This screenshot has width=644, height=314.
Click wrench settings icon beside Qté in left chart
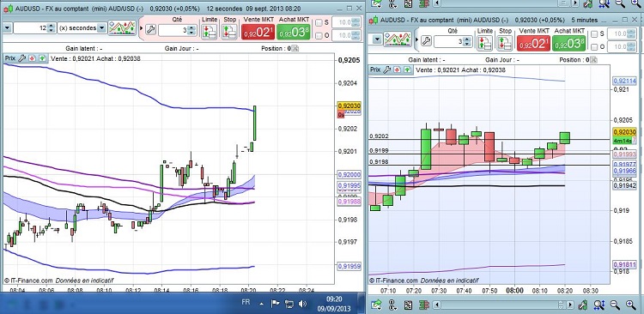click(x=151, y=29)
